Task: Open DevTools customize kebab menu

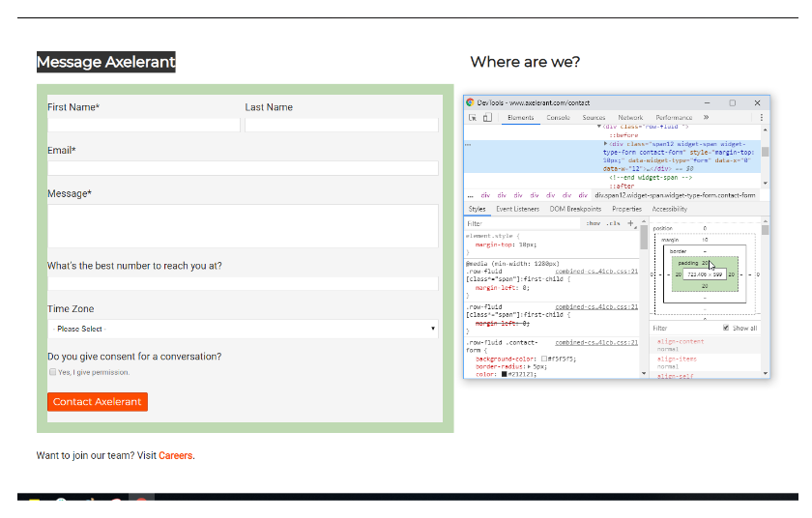Action: pos(762,118)
